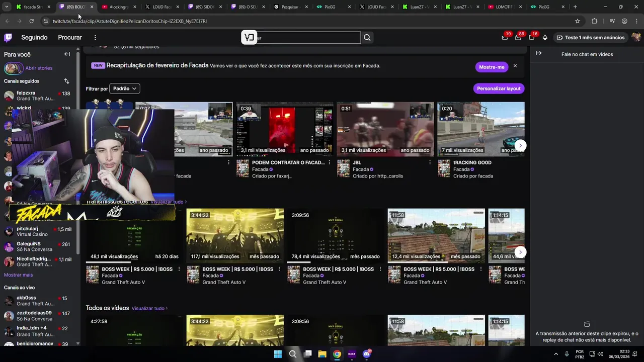The width and height of the screenshot is (644, 362).
Task: Collapse the chat panel with the arrow icon
Action: tap(538, 53)
